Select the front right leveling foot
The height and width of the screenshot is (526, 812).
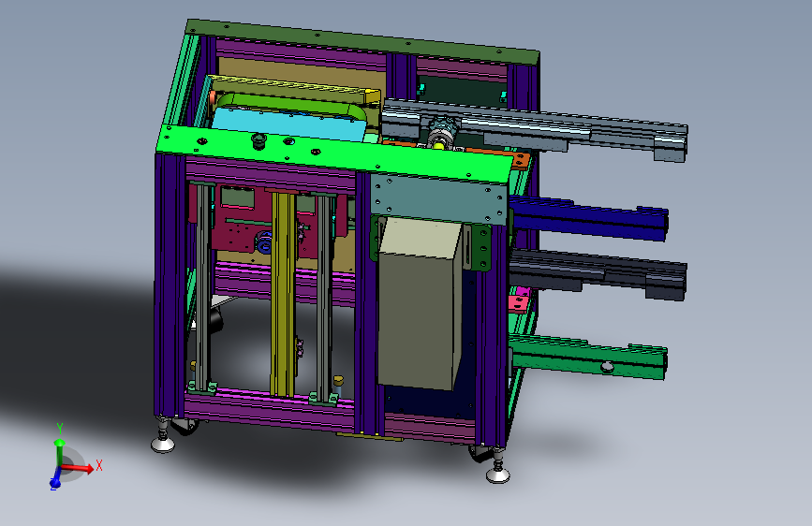pyautogui.click(x=497, y=467)
